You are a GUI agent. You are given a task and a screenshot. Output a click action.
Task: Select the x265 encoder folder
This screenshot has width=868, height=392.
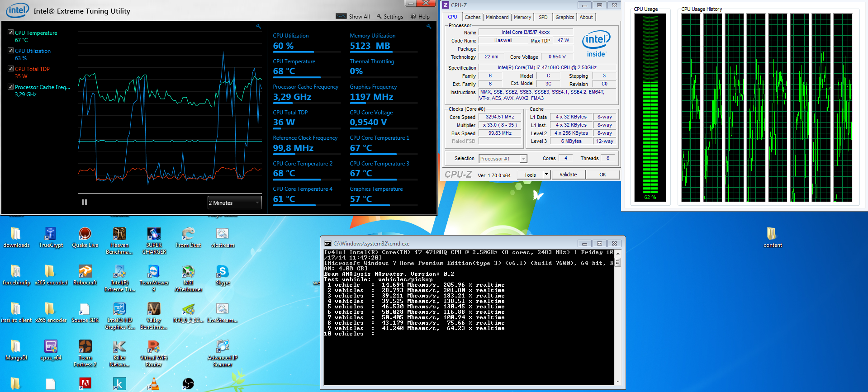pos(51,313)
